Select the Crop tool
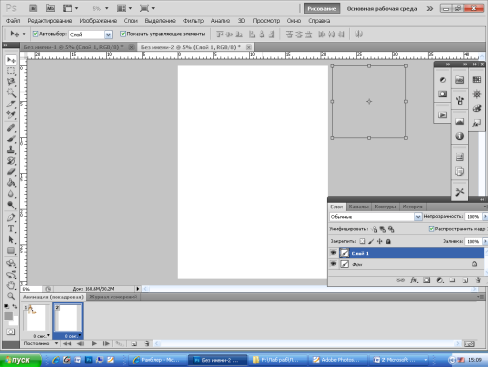 tap(11, 104)
